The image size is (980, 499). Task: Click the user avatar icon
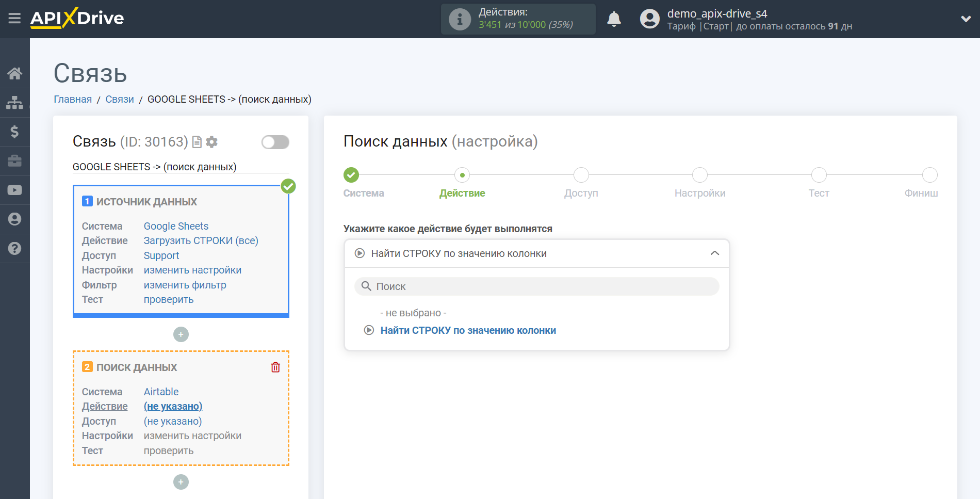click(650, 19)
